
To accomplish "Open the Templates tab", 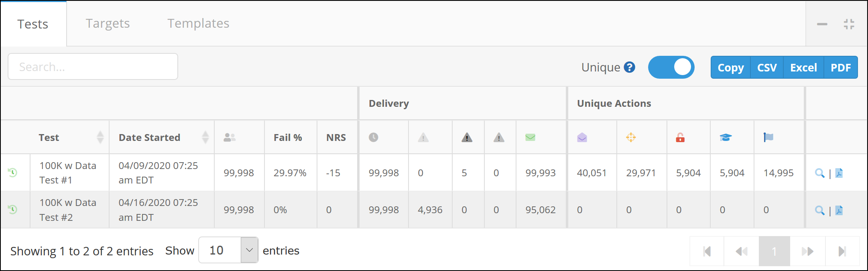I will [x=198, y=24].
